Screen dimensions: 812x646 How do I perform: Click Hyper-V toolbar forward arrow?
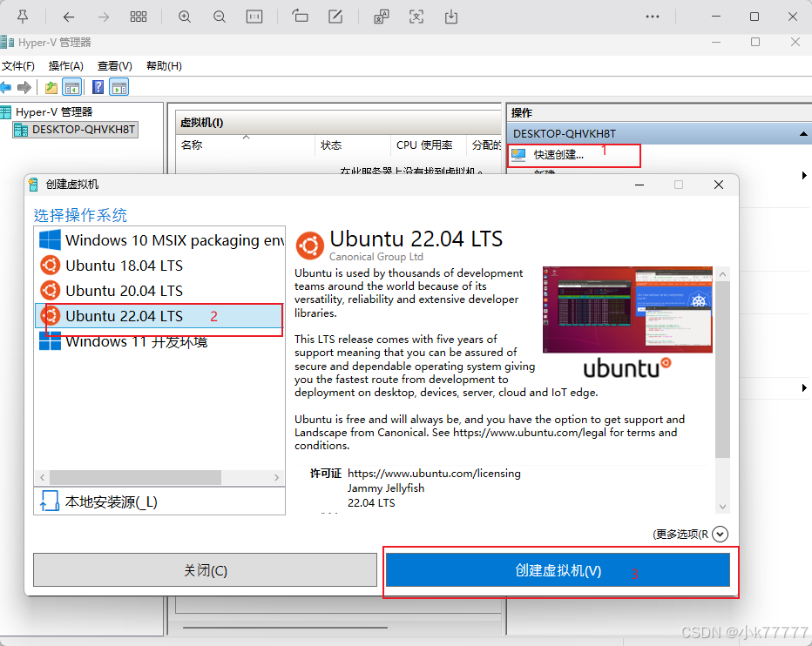click(24, 87)
